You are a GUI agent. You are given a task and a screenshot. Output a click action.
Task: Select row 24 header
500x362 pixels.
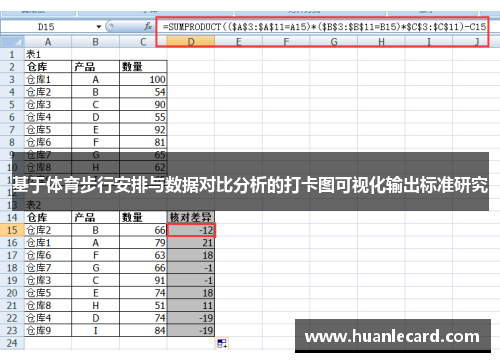click(12, 343)
